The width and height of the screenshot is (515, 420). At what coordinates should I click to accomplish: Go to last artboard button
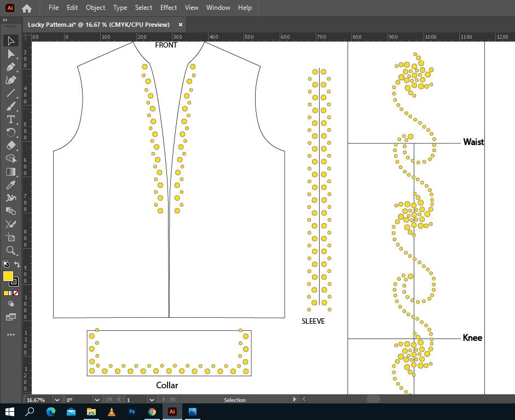[173, 399]
